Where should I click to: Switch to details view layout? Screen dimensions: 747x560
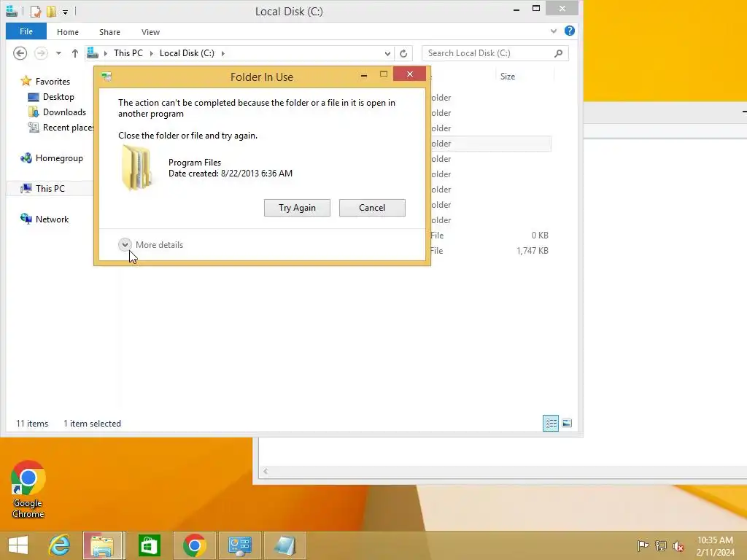click(551, 424)
